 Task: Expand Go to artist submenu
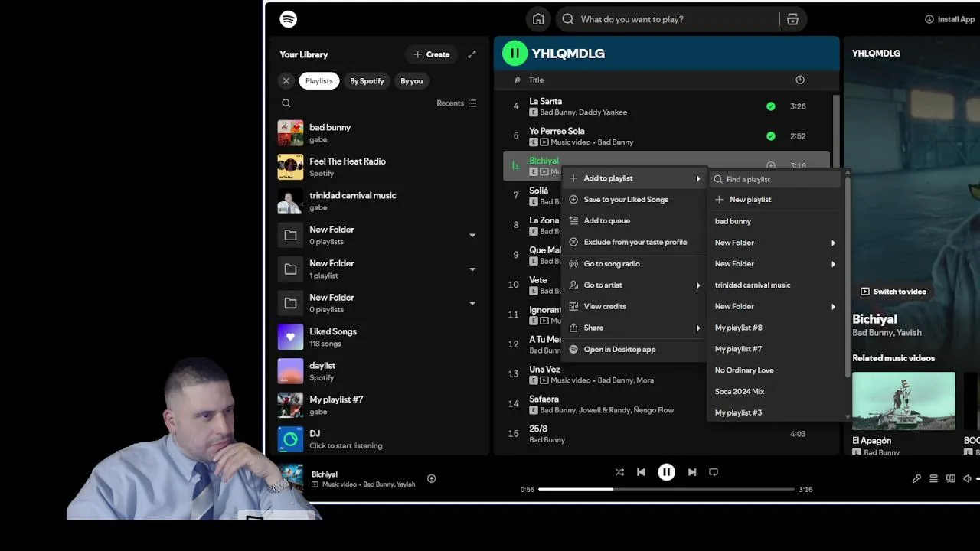click(635, 285)
